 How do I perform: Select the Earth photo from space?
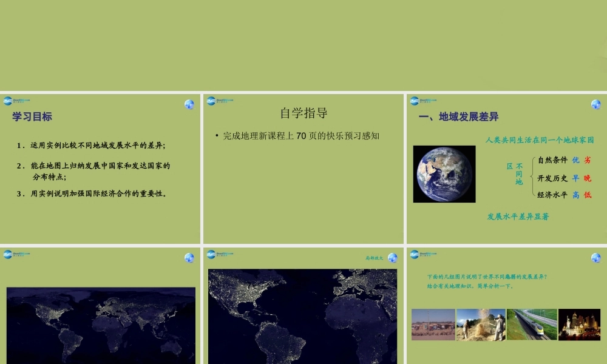444,174
